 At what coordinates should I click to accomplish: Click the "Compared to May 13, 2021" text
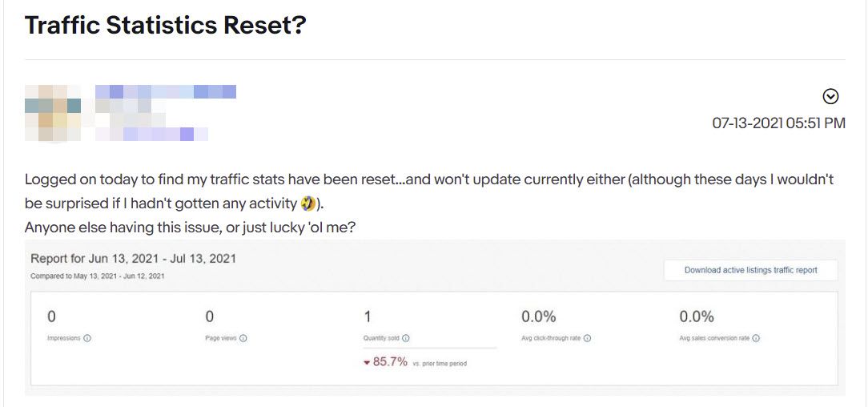point(97,276)
